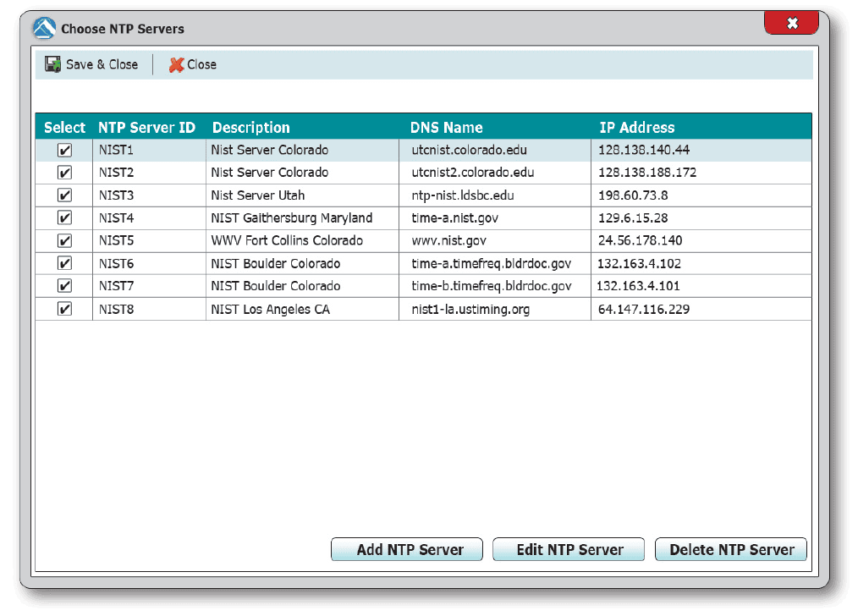Click NIST6's NIST Boulder Colorado description

276,264
